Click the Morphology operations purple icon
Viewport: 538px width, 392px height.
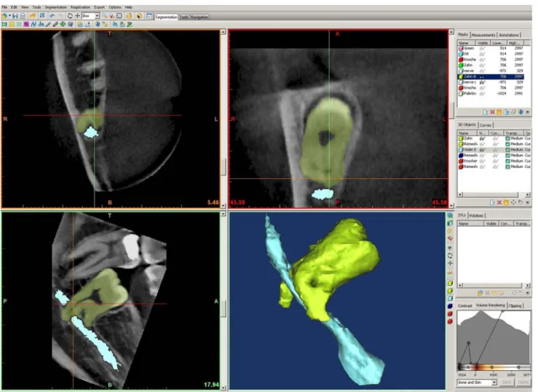pyautogui.click(x=26, y=24)
